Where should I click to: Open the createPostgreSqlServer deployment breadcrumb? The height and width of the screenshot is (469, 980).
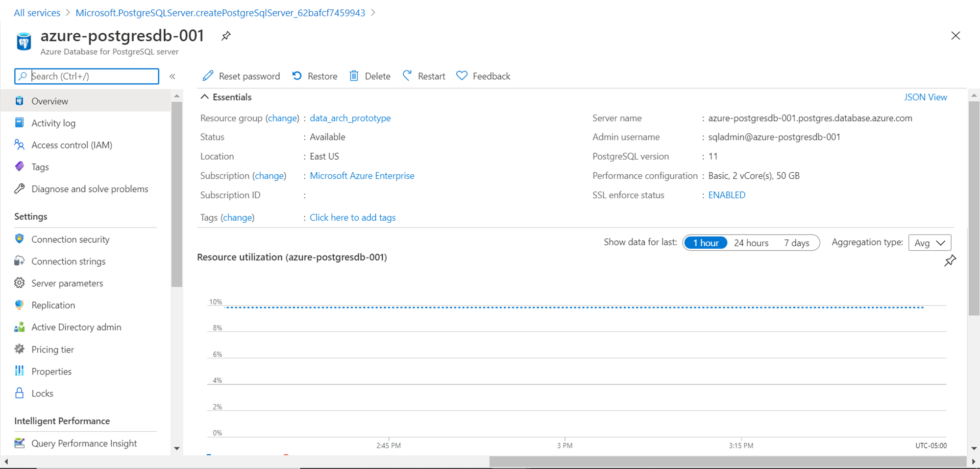click(220, 13)
